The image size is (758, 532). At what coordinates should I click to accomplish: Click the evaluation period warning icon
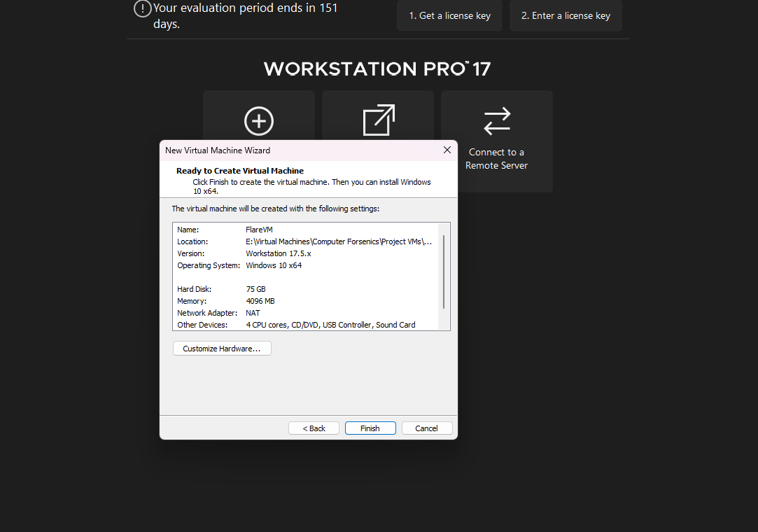[x=143, y=8]
